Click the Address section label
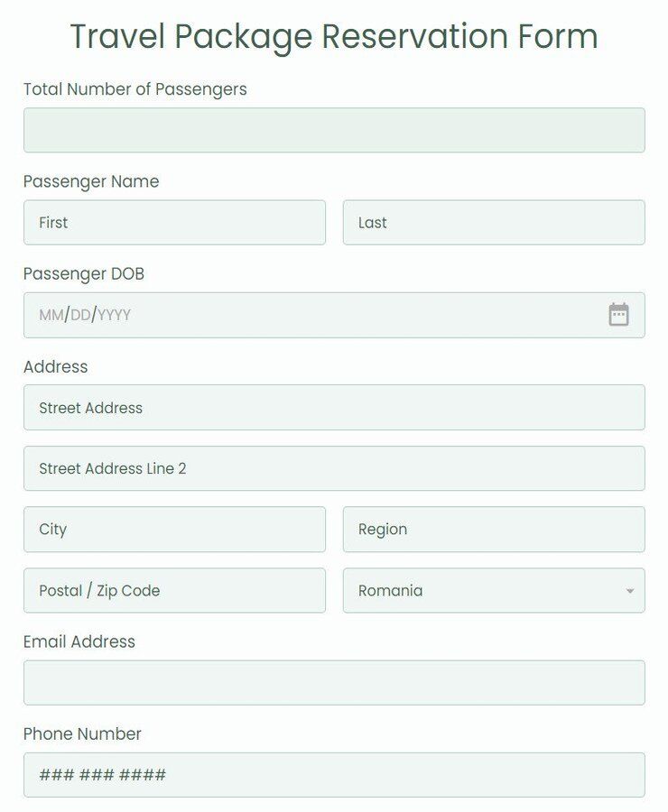The width and height of the screenshot is (668, 812). coord(56,366)
